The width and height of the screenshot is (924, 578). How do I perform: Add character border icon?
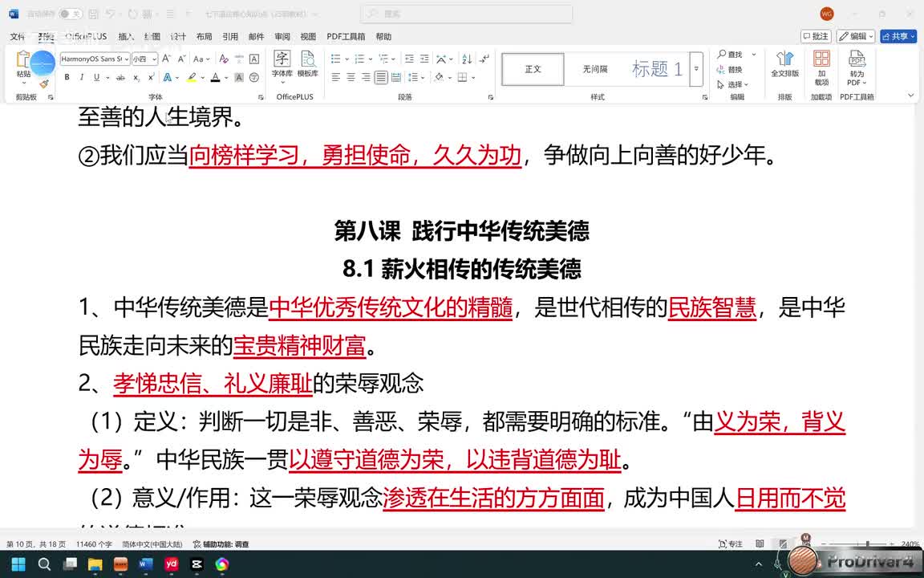[254, 59]
